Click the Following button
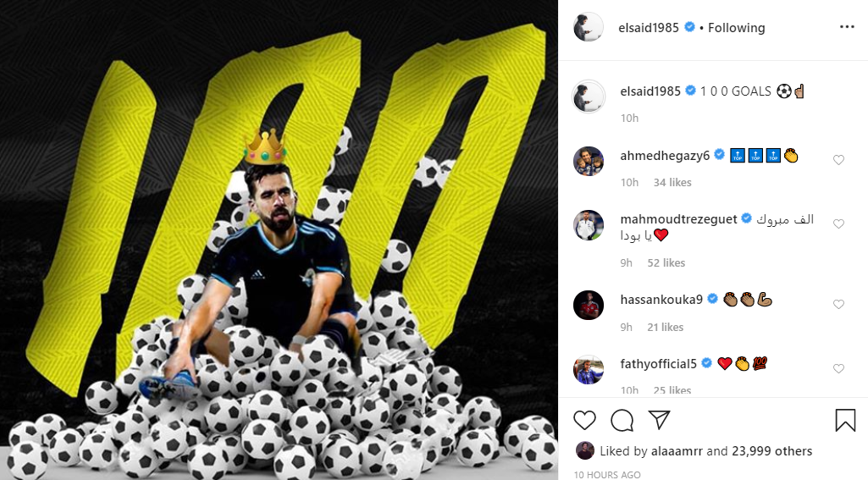 point(736,28)
